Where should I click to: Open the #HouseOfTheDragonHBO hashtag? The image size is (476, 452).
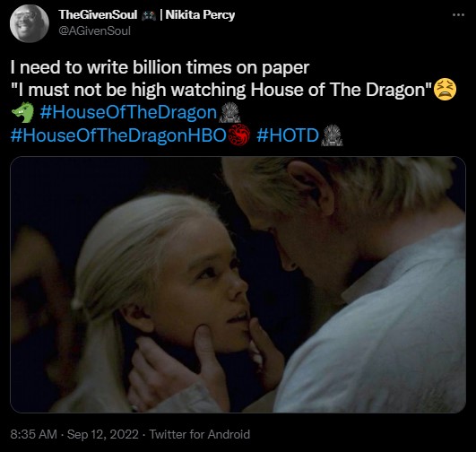(118, 135)
